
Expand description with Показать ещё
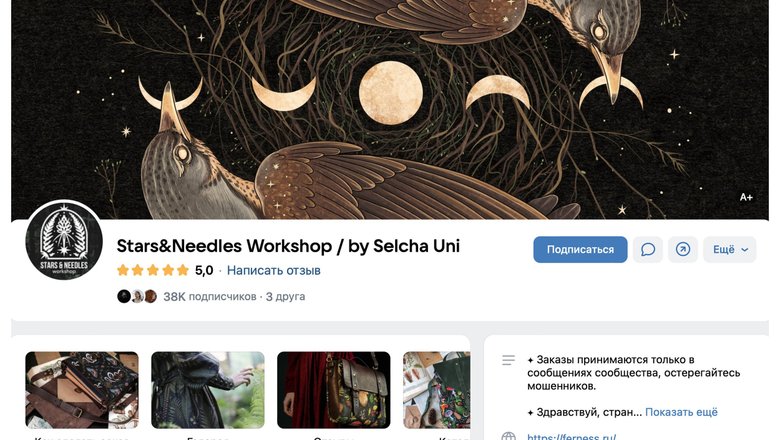coord(681,412)
